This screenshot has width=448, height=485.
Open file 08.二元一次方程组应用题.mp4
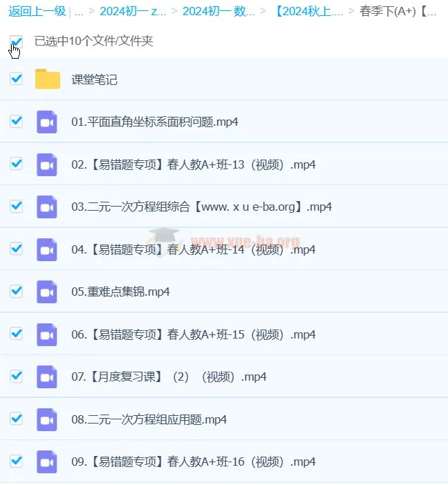click(149, 420)
